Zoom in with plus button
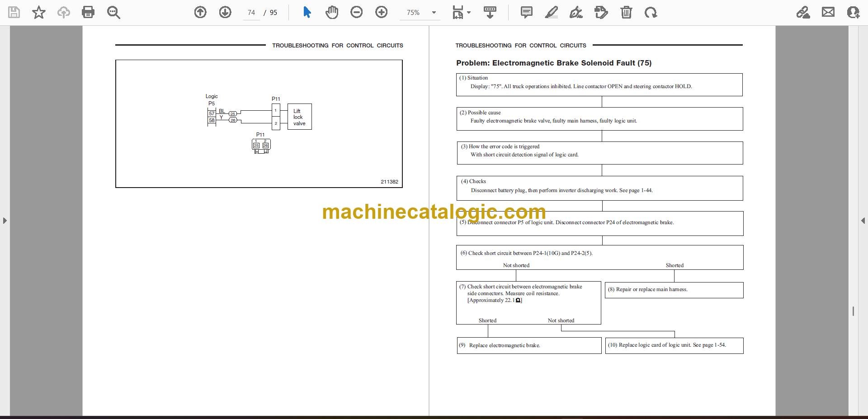This screenshot has height=419, width=868. (382, 12)
